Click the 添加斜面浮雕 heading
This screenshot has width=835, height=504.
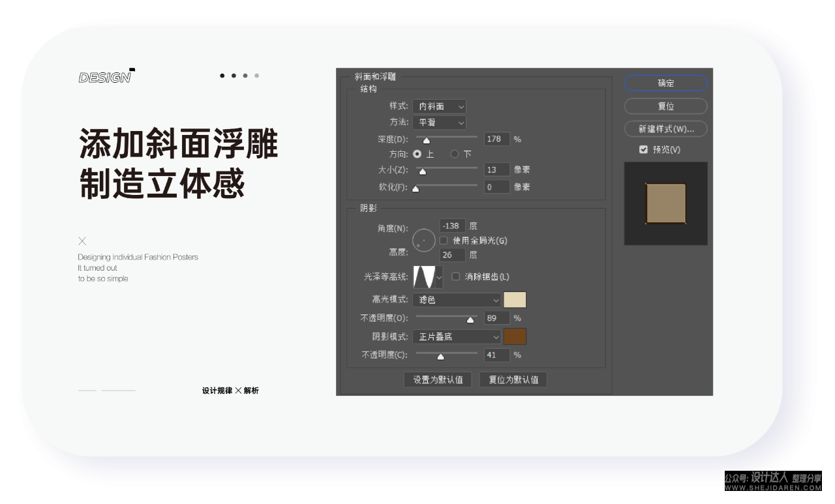179,144
